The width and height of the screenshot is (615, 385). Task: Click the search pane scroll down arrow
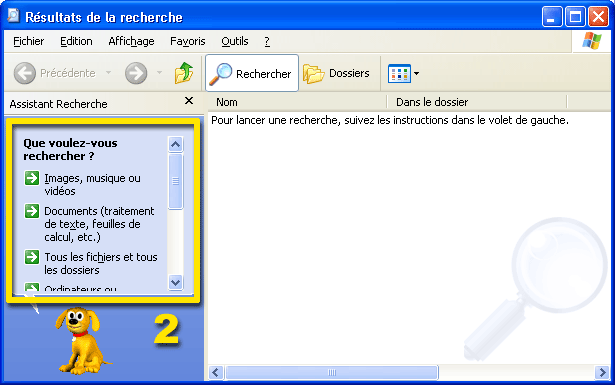point(175,282)
